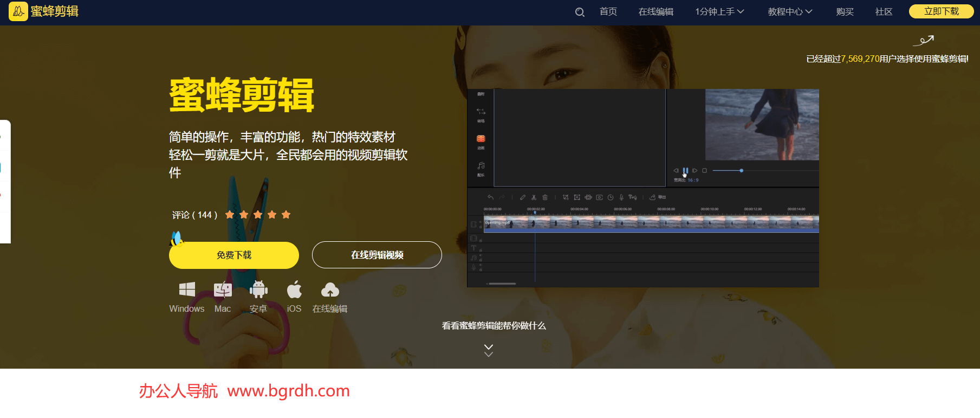Image resolution: width=980 pixels, height=418 pixels.
Task: Select the Mac platform icon
Action: click(x=223, y=290)
